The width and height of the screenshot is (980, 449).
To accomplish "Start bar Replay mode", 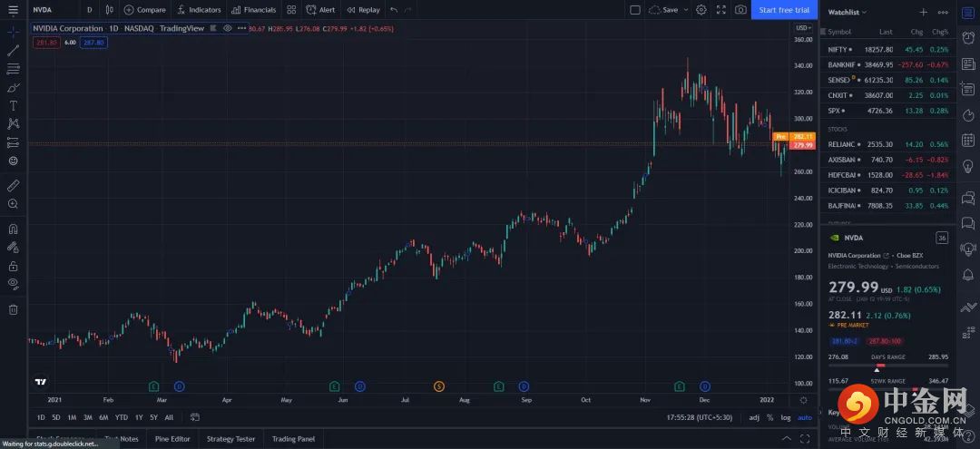I will point(363,10).
